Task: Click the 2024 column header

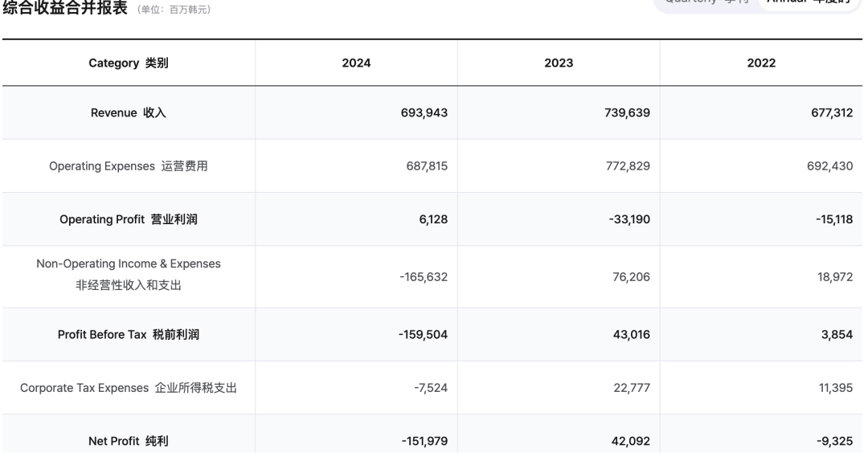Action: tap(356, 63)
